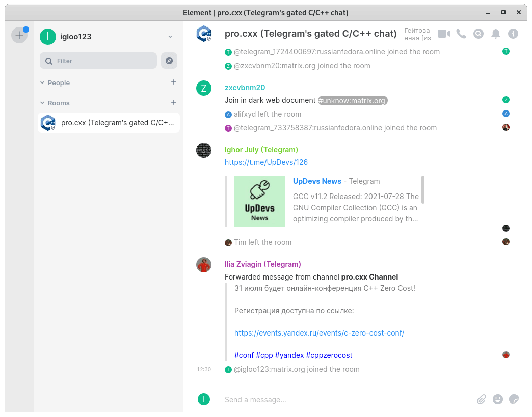Click 'Tim left the room' event text
The image size is (532, 417).
point(262,242)
